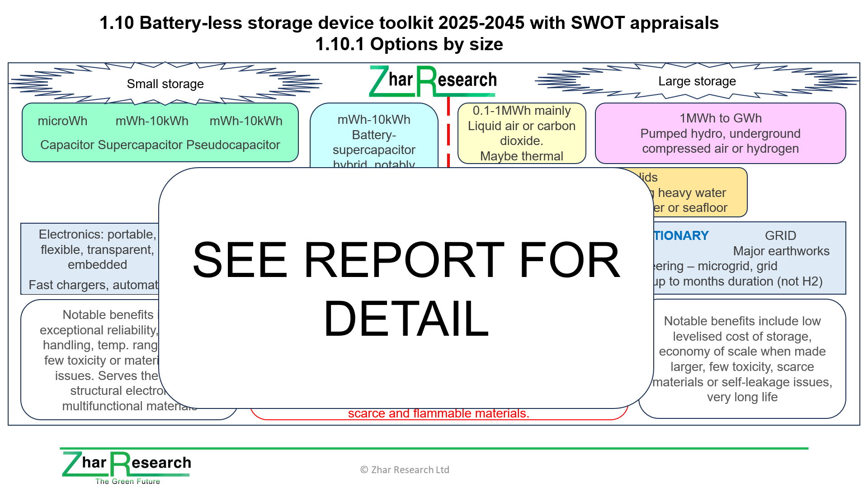Click the green Capacitor Supercapacitor Pseudocapacitor box

coord(160,132)
